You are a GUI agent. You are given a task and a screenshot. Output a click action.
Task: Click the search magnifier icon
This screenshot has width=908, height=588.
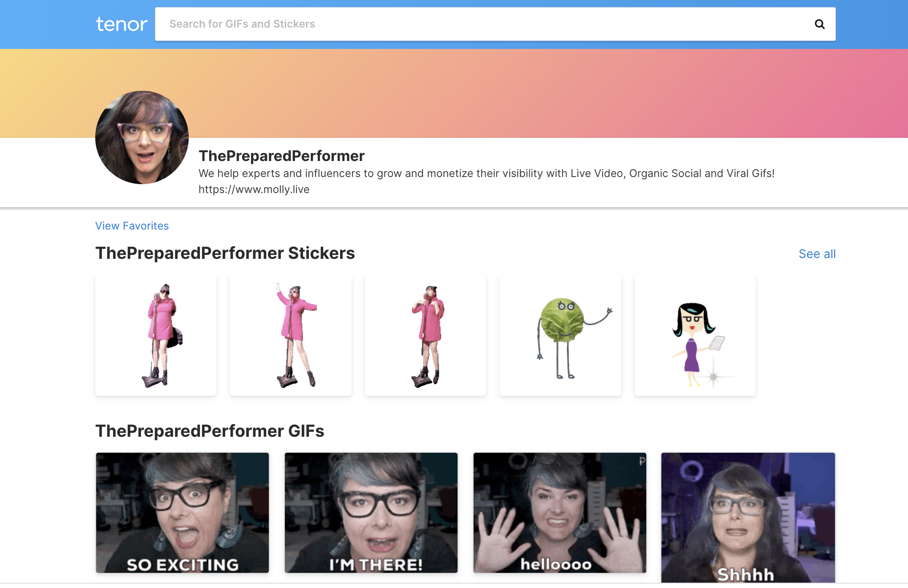pos(819,24)
